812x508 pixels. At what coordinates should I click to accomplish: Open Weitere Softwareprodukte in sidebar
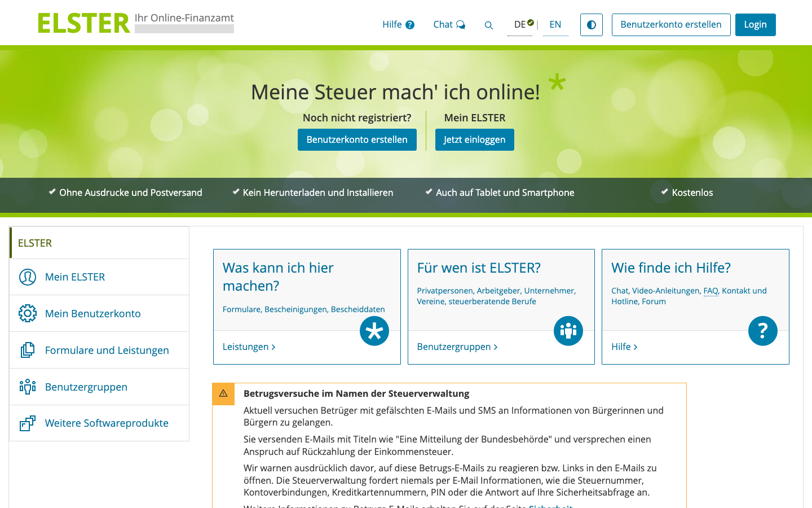pos(99,423)
